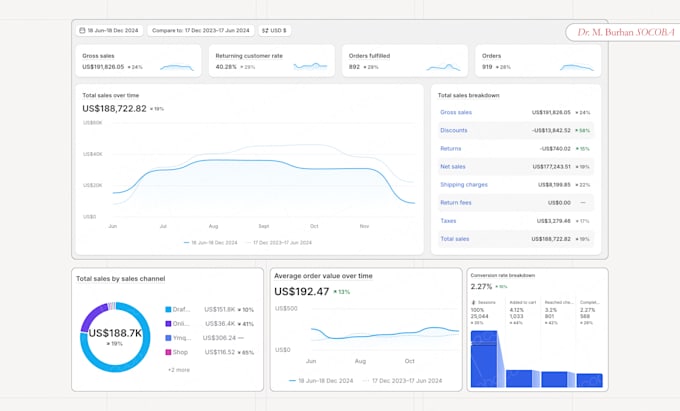
Task: Open the Orders fulfilled card
Action: click(x=405, y=61)
